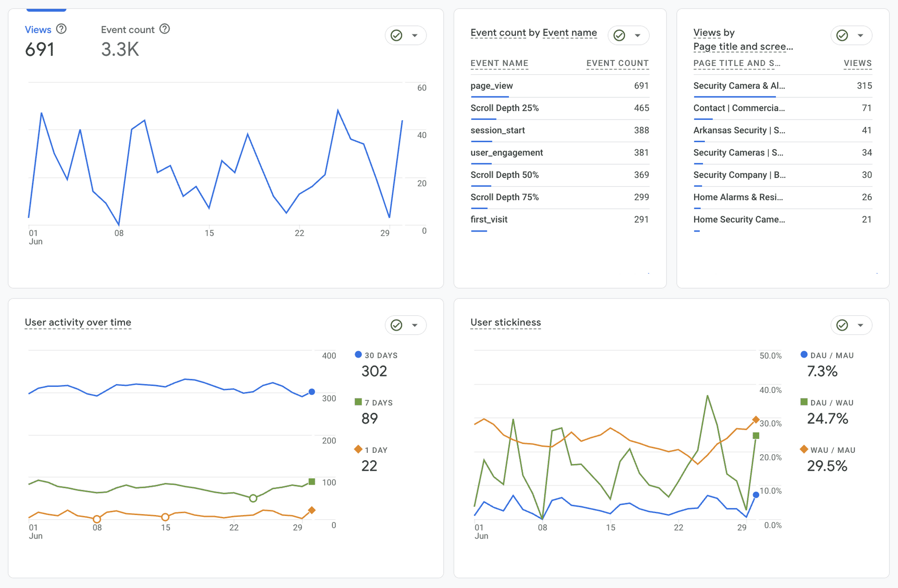The width and height of the screenshot is (898, 588).
Task: Click help icon next to Views metric
Action: (x=61, y=29)
